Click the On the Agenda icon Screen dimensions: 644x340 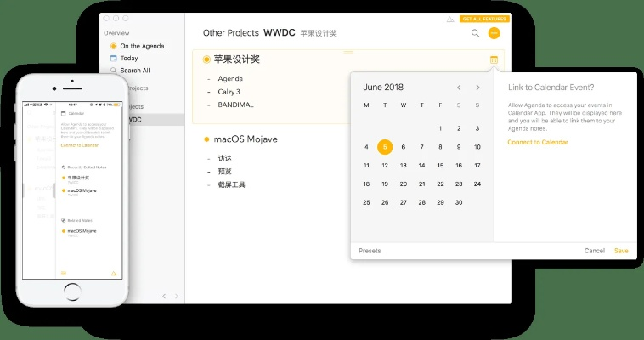point(114,46)
